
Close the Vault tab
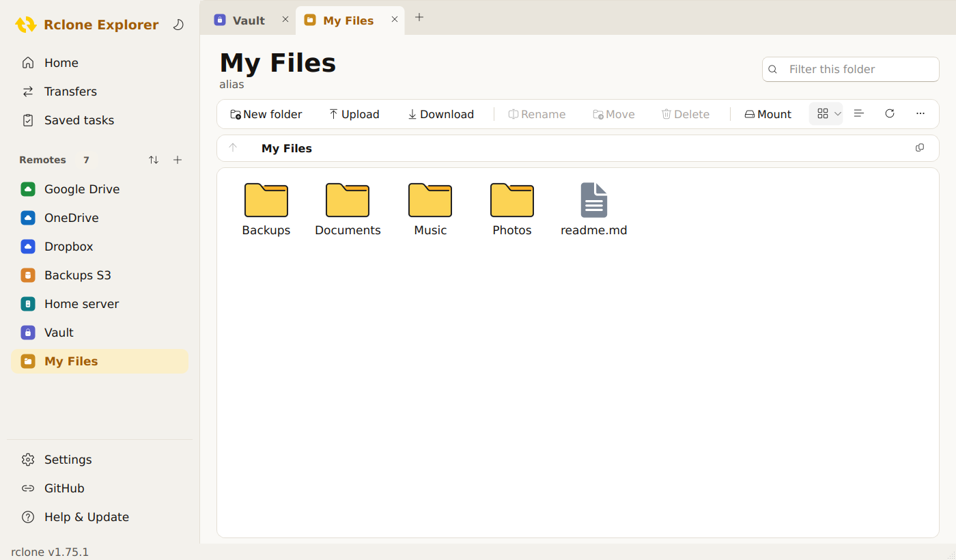285,20
